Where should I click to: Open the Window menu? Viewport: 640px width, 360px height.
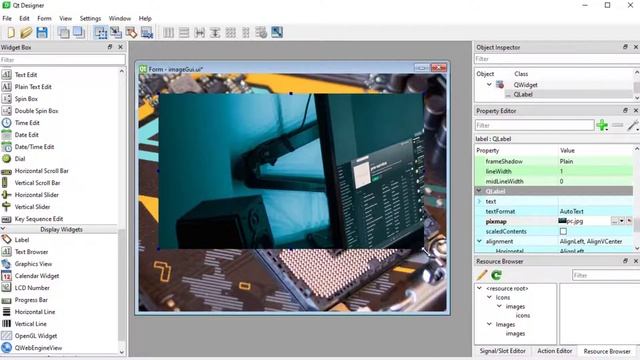tap(120, 18)
